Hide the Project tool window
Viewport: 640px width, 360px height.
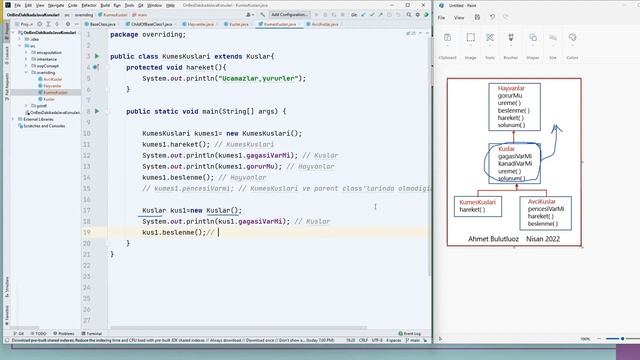click(x=76, y=24)
